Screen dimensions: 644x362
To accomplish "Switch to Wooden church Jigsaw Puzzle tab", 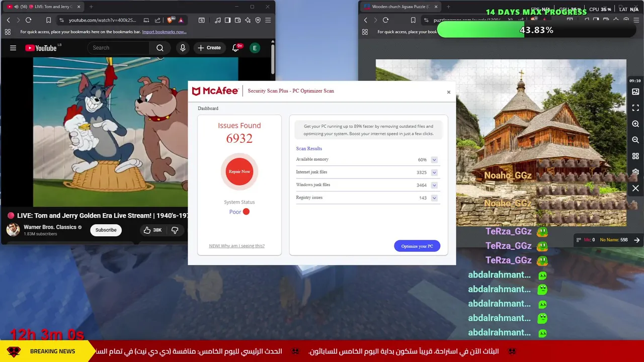I will coord(400,7).
